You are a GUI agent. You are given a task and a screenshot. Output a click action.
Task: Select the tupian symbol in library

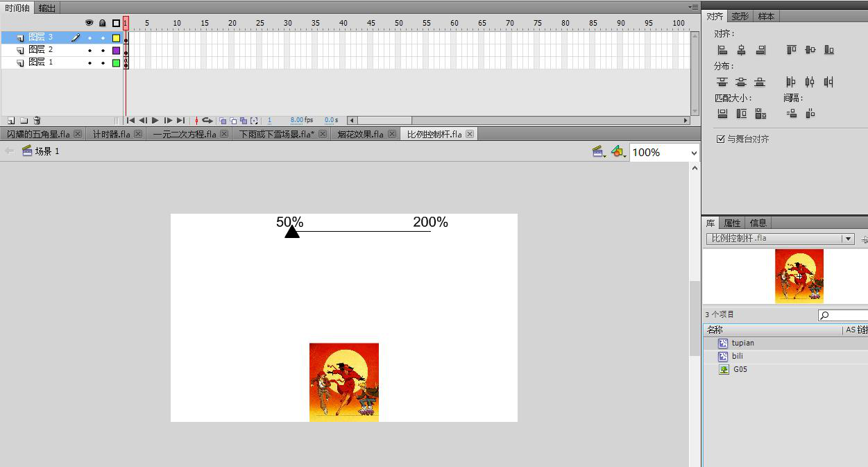[786, 343]
